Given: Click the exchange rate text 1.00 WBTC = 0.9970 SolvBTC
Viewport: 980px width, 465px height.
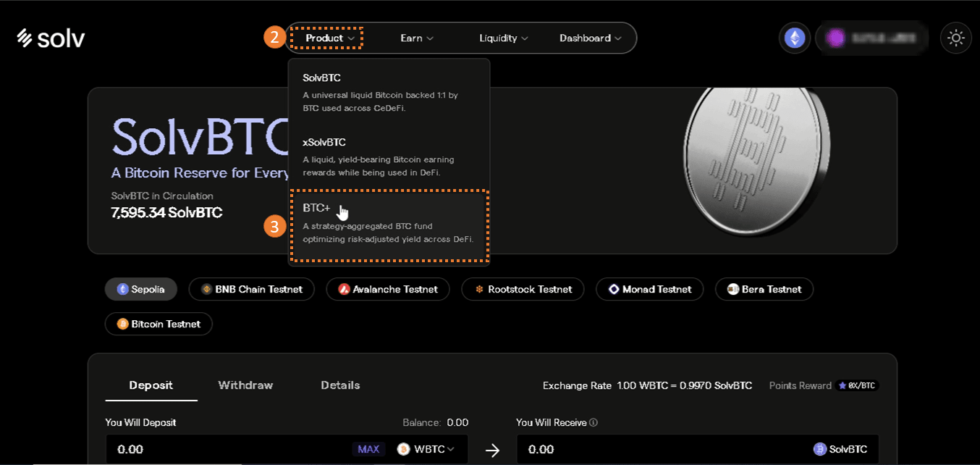Looking at the screenshot, I should (x=684, y=385).
